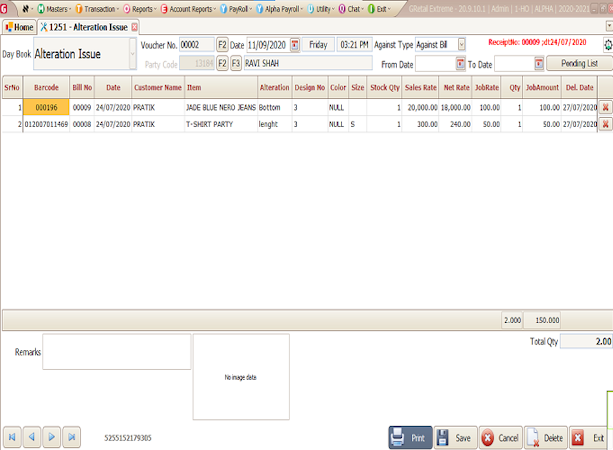Open the To Date calendar picker

(539, 63)
